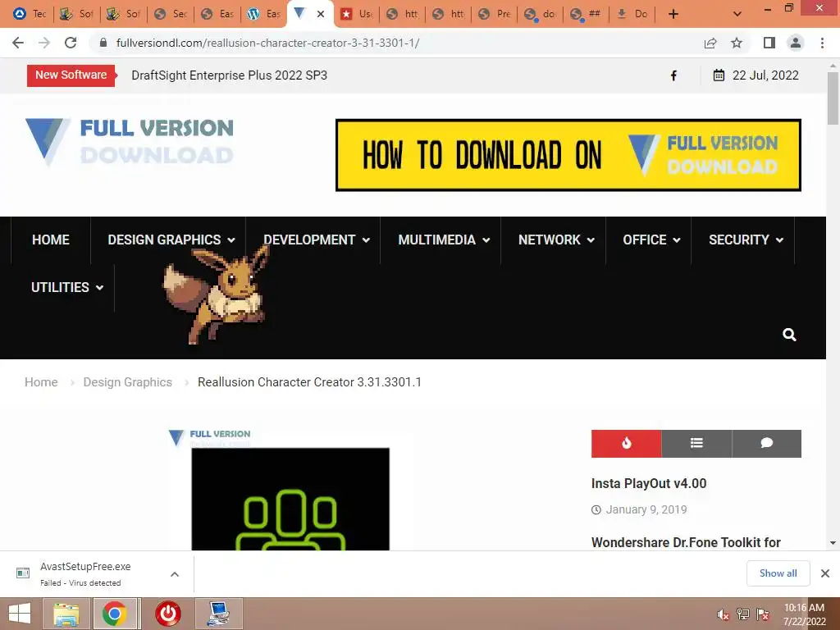Switch to the 'Sec' tab
This screenshot has width=840, height=630.
tap(171, 14)
